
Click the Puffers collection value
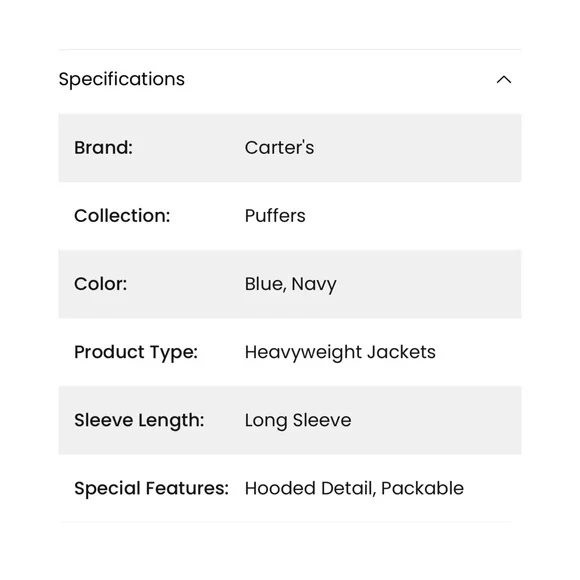coord(275,216)
